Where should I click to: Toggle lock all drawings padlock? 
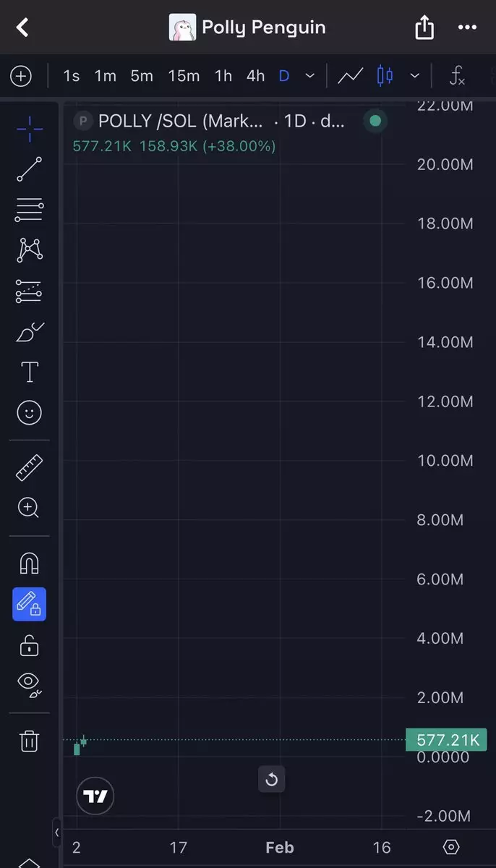[29, 645]
